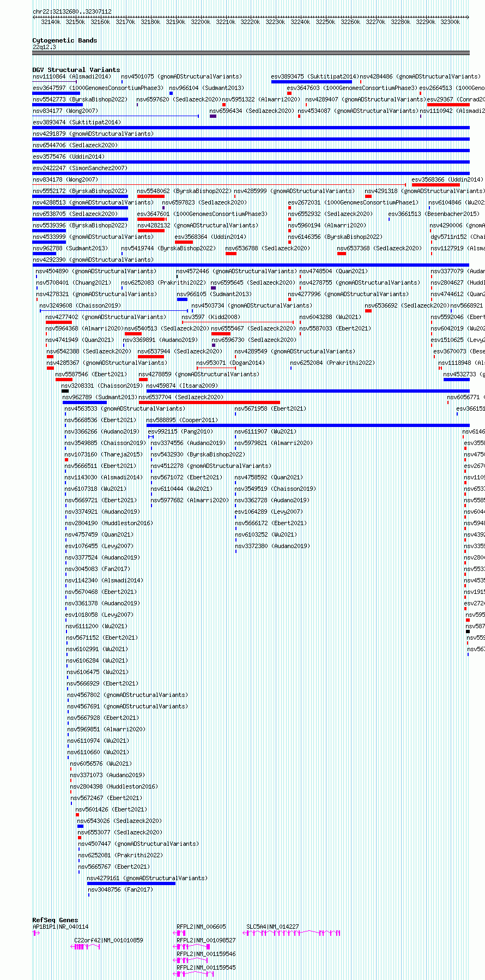Select the purple nsv6596434 variant bar
Image resolution: width=485 pixels, height=980 pixels.
coord(213,116)
